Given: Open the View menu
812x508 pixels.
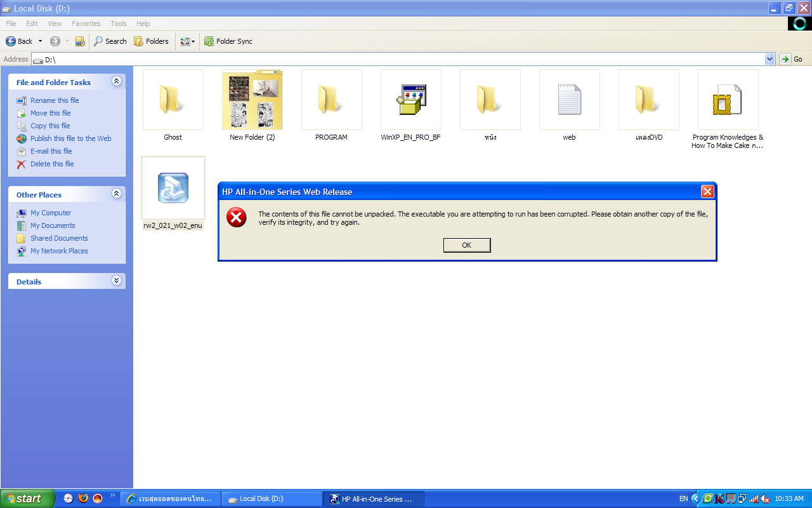Looking at the screenshot, I should (x=55, y=23).
